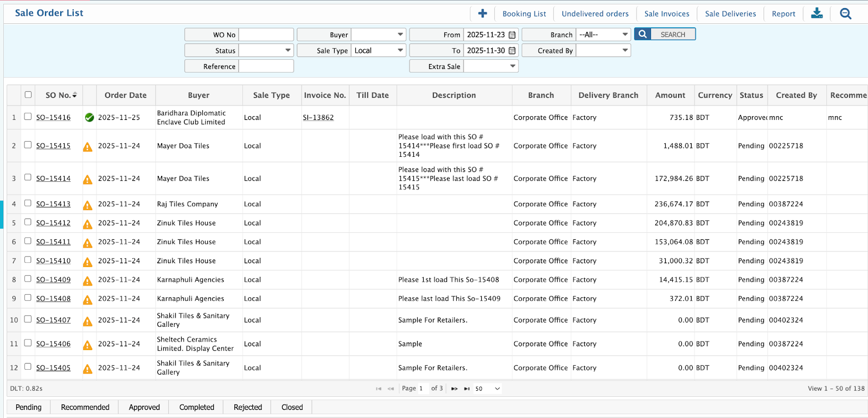The image size is (868, 418).
Task: Open Undelivered orders
Action: (595, 14)
